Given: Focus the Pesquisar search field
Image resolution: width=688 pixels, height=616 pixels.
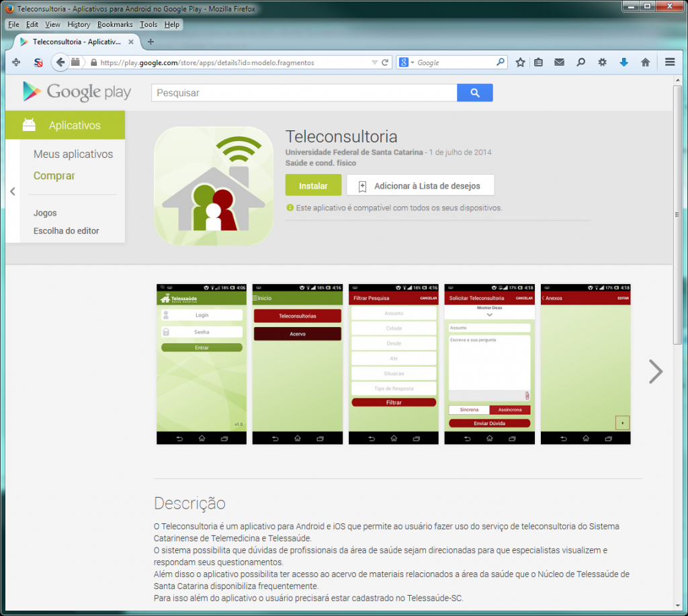Looking at the screenshot, I should [x=304, y=93].
